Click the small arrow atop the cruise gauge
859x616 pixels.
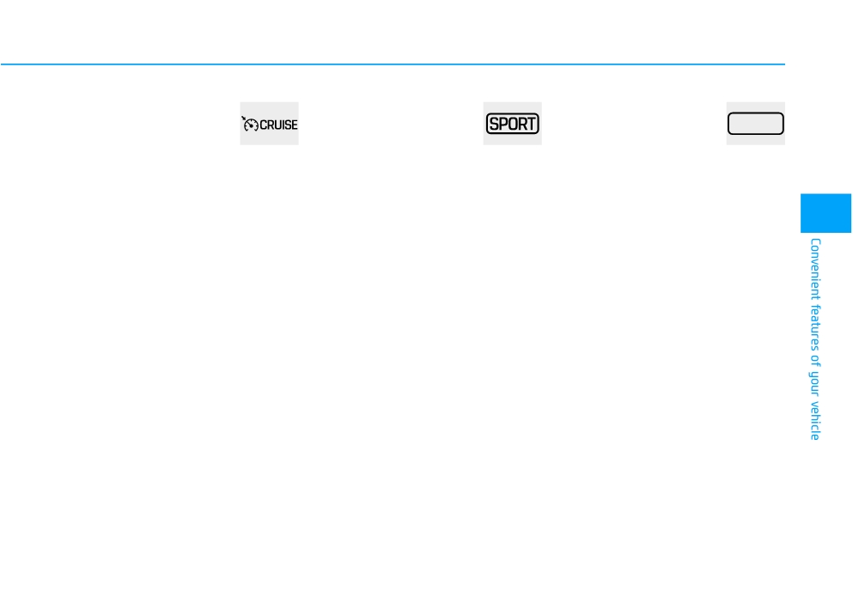pos(243,118)
